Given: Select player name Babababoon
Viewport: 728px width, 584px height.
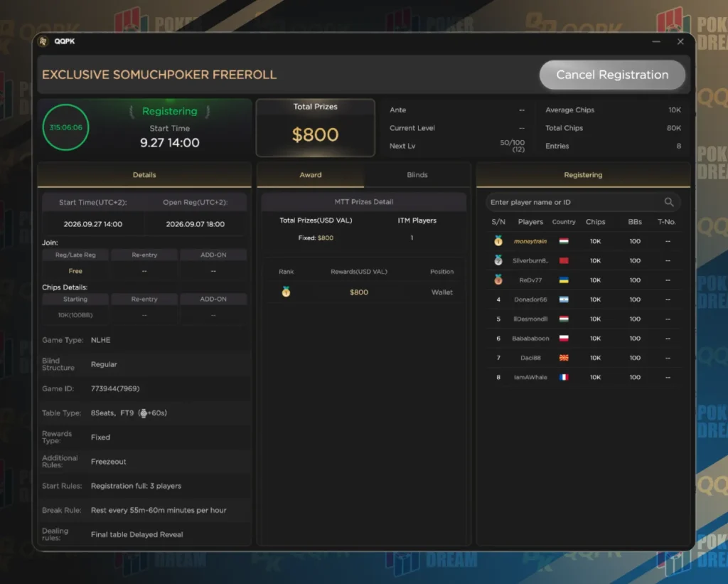Looking at the screenshot, I should pos(530,338).
